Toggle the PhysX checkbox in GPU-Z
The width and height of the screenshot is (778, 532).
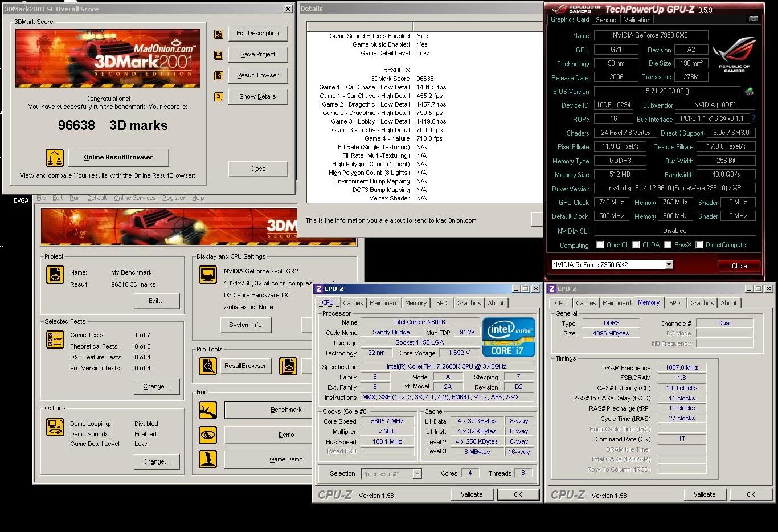coord(668,245)
